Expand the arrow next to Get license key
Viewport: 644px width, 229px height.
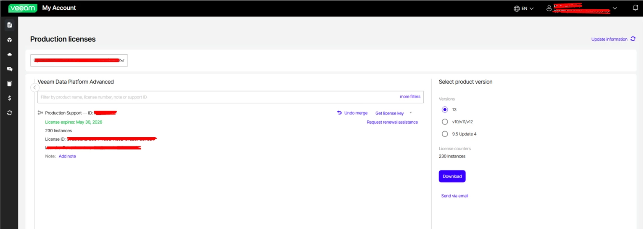point(410,113)
